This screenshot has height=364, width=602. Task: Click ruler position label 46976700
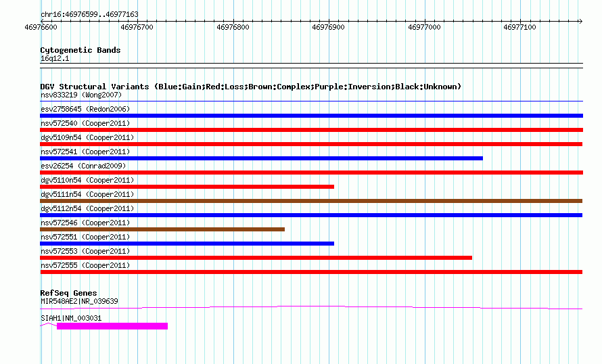click(137, 27)
